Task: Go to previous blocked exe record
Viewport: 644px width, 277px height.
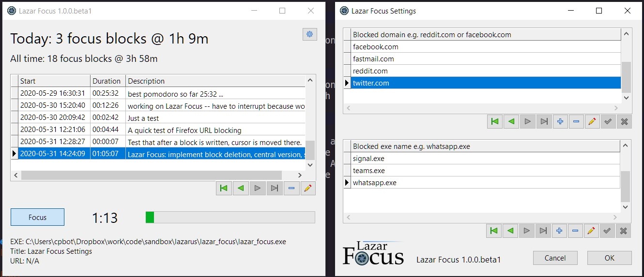Action: pos(510,231)
